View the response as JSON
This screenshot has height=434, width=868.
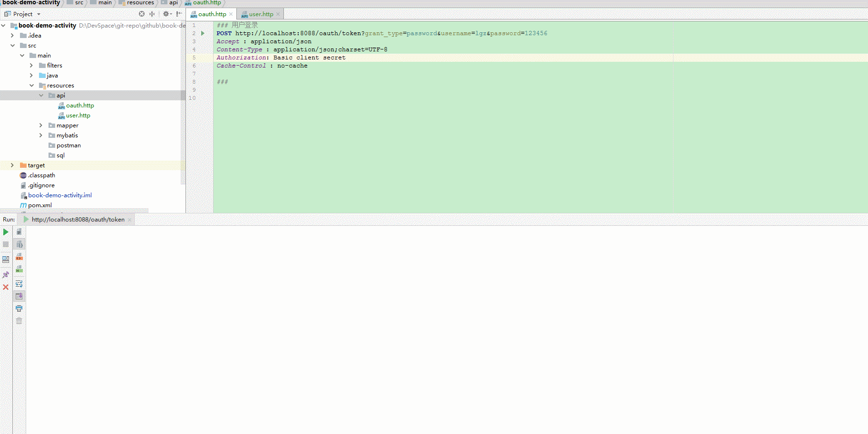coord(20,244)
